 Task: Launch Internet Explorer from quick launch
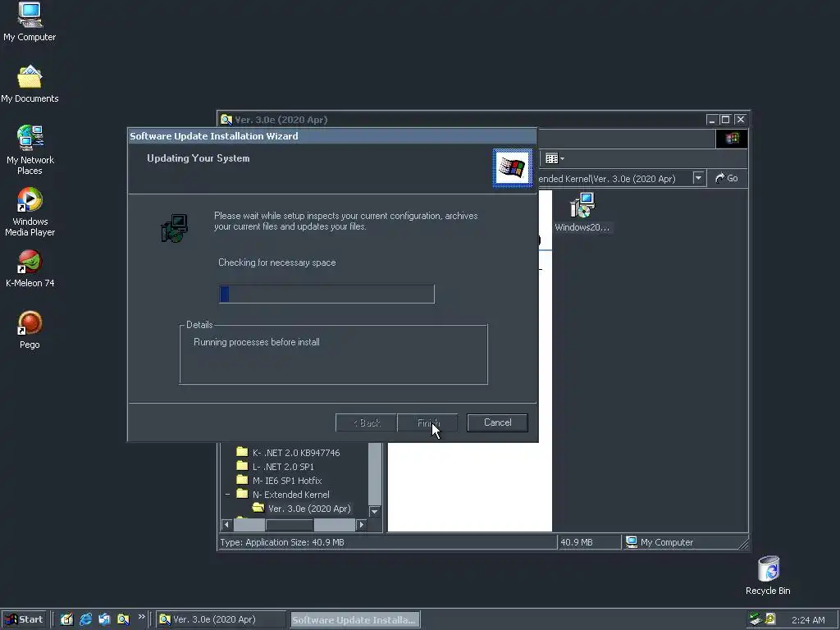85,619
